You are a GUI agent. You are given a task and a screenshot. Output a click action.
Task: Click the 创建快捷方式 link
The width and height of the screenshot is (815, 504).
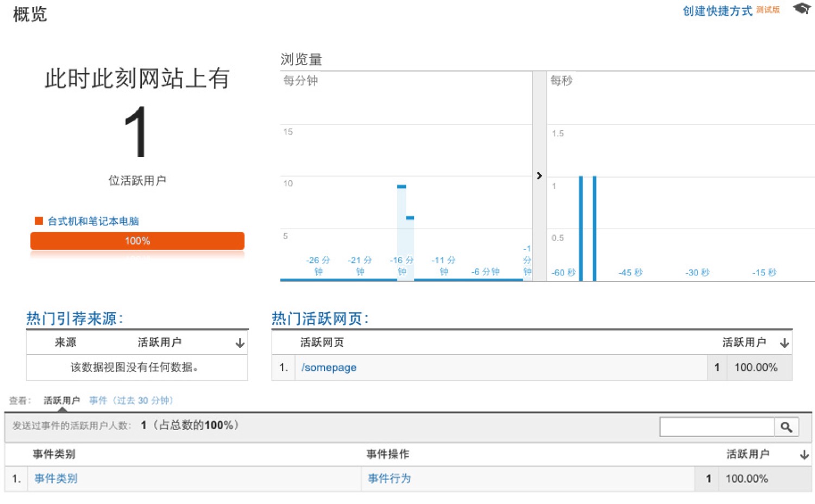pyautogui.click(x=717, y=11)
